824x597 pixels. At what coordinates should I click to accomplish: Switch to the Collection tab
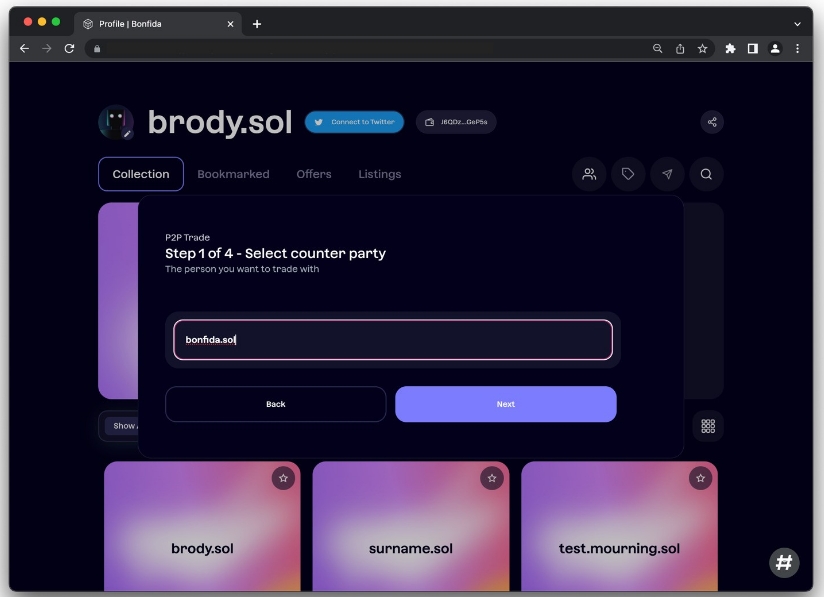(x=141, y=174)
